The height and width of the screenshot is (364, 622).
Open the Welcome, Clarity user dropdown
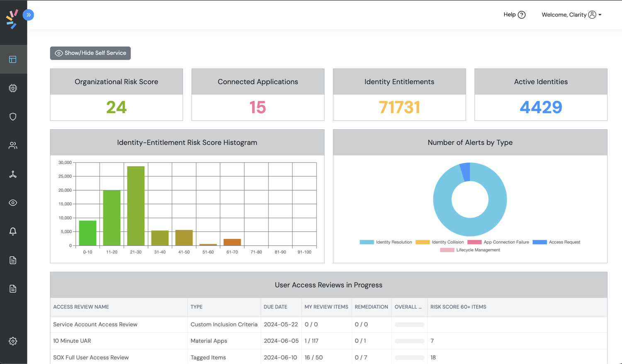click(571, 15)
